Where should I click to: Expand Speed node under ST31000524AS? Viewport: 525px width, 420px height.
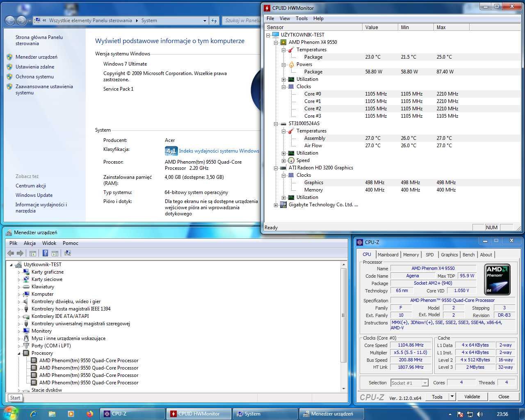(284, 160)
